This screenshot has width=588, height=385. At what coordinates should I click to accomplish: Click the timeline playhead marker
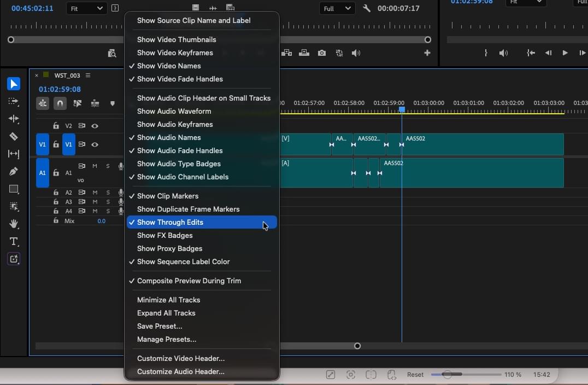pyautogui.click(x=402, y=109)
